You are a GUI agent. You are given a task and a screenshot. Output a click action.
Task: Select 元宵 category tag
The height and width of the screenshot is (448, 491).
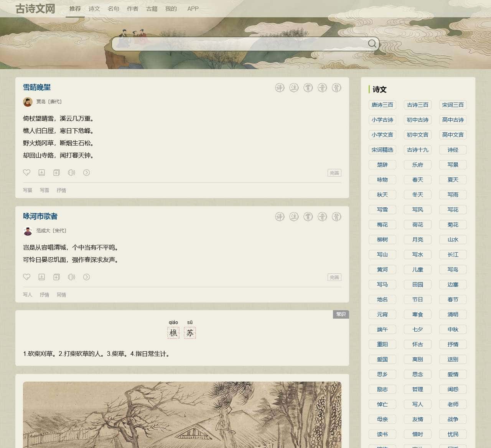(x=382, y=314)
